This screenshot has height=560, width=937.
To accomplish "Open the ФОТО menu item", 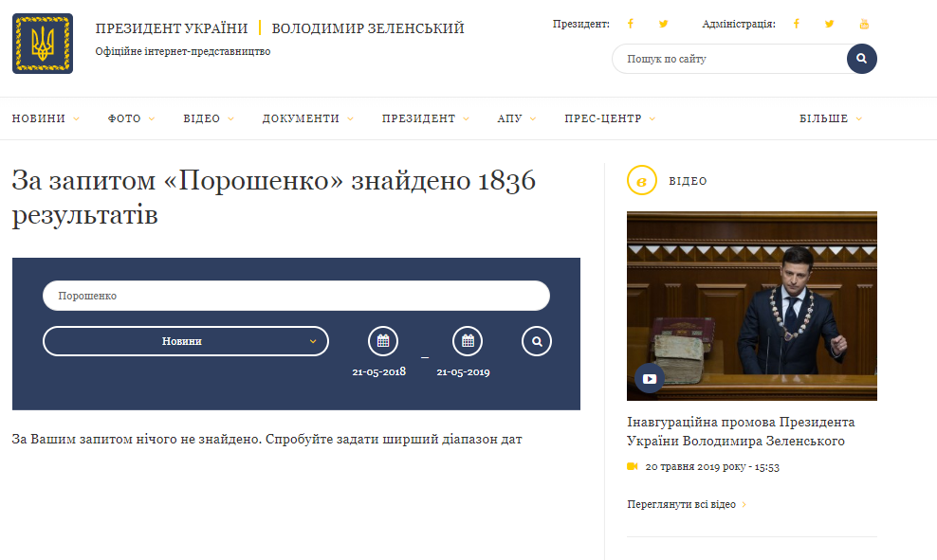I will [130, 119].
